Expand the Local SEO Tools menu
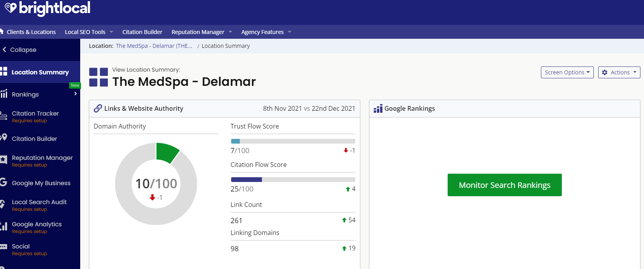This screenshot has width=644, height=269. pos(89,32)
